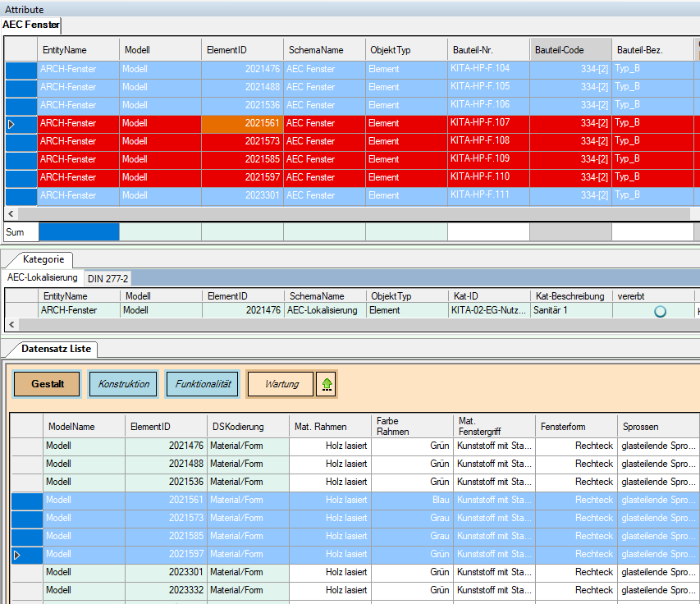Select the KITA-HP-F.104 cell

[x=488, y=69]
